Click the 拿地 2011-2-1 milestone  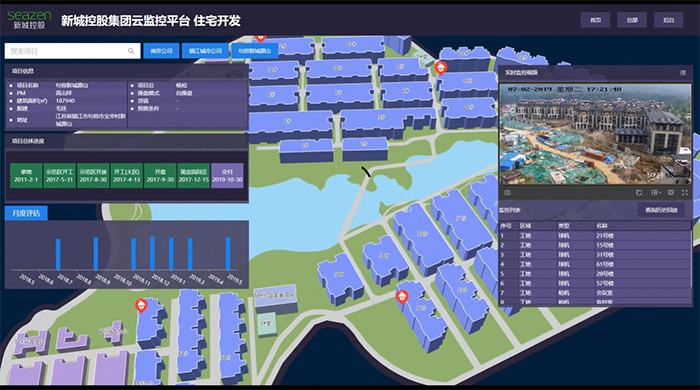click(x=26, y=175)
